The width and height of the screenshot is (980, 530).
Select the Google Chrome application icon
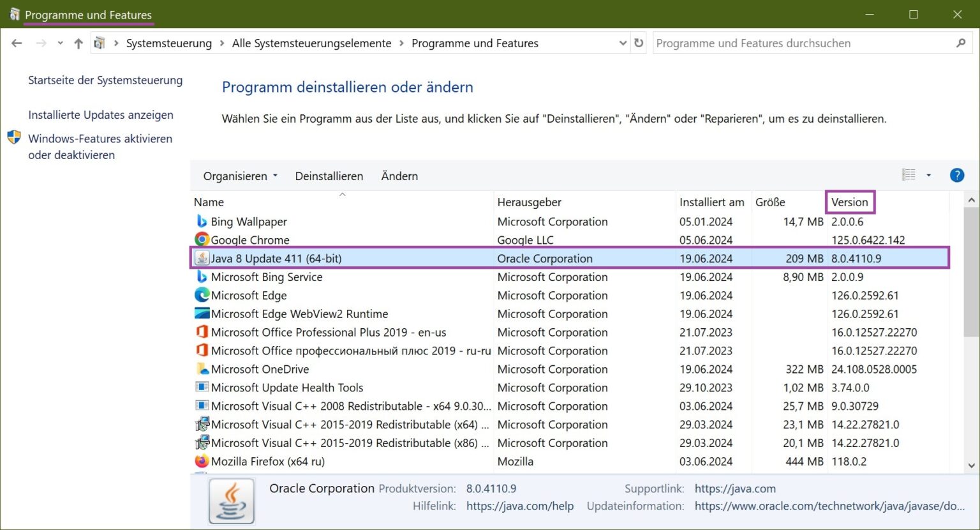coord(202,239)
